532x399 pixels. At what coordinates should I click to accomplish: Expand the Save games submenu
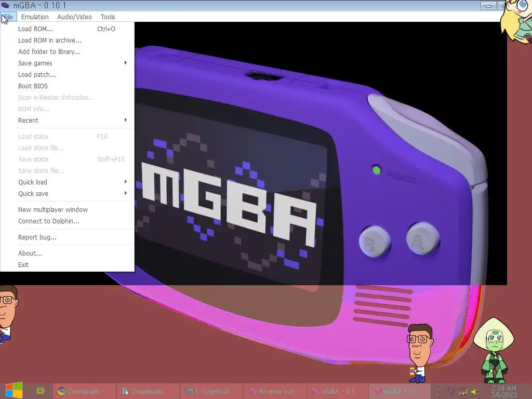[67, 63]
